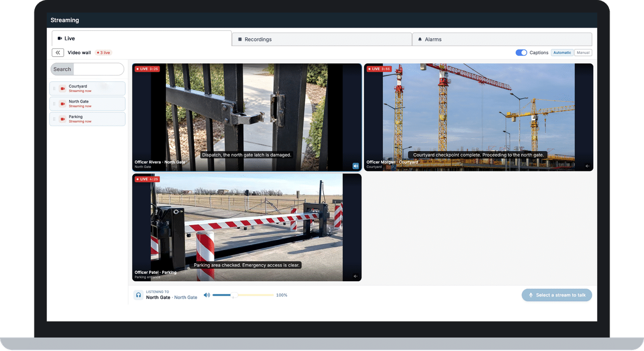Click the Courtyard row drag handle
Screen dimensions: 644x351
[54, 89]
